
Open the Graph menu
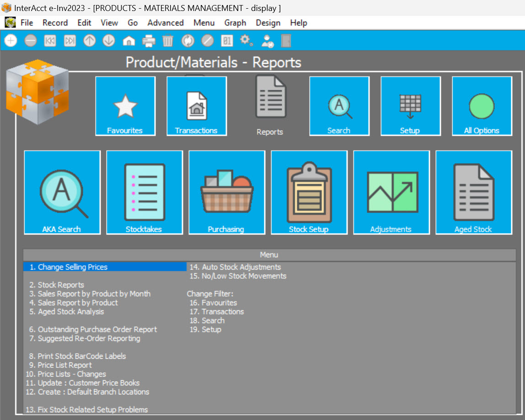pyautogui.click(x=235, y=23)
